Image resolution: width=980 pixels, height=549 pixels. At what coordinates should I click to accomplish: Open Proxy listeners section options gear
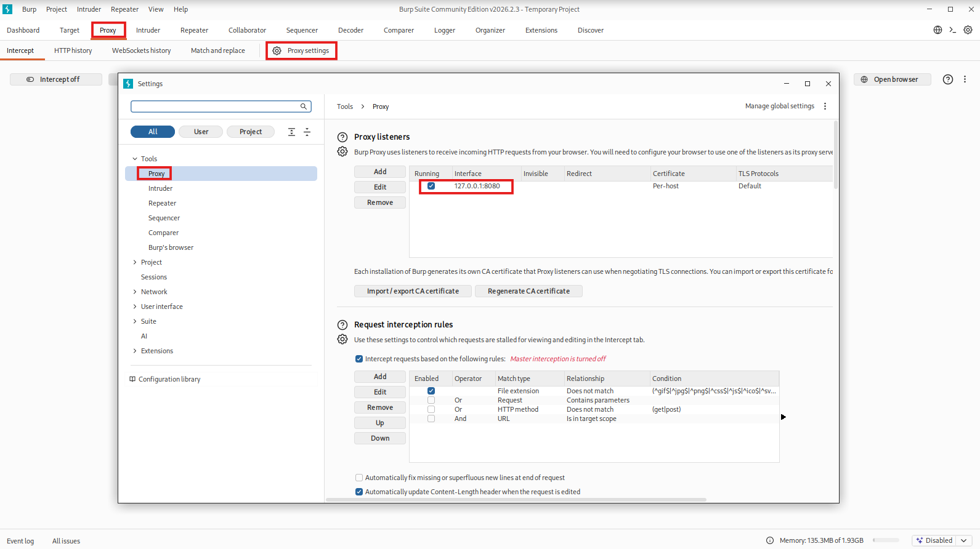tap(342, 151)
